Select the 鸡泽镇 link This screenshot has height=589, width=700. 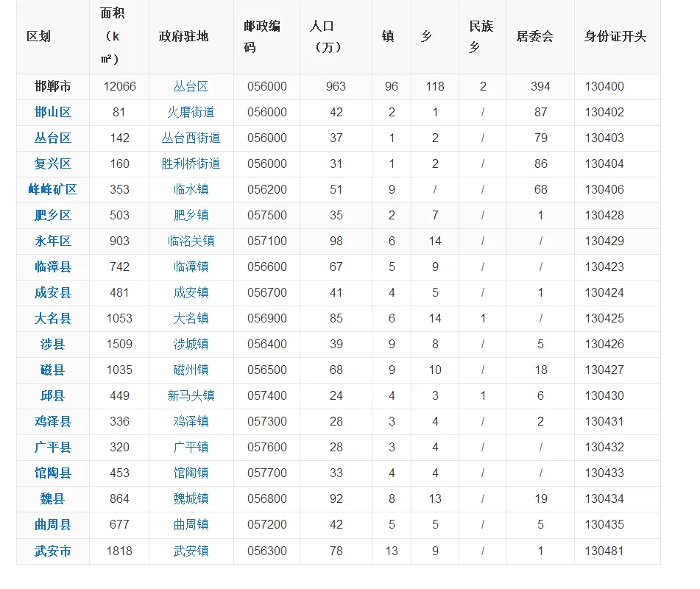191,421
